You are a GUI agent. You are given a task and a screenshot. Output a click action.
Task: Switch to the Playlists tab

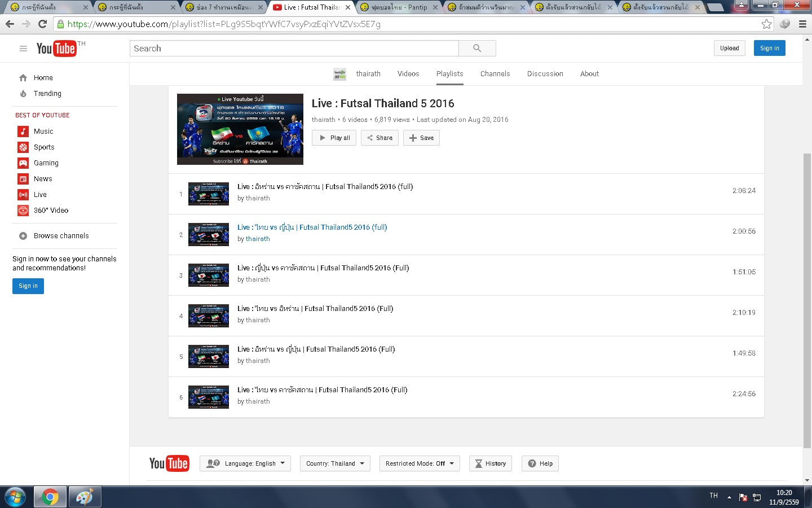[x=450, y=74]
